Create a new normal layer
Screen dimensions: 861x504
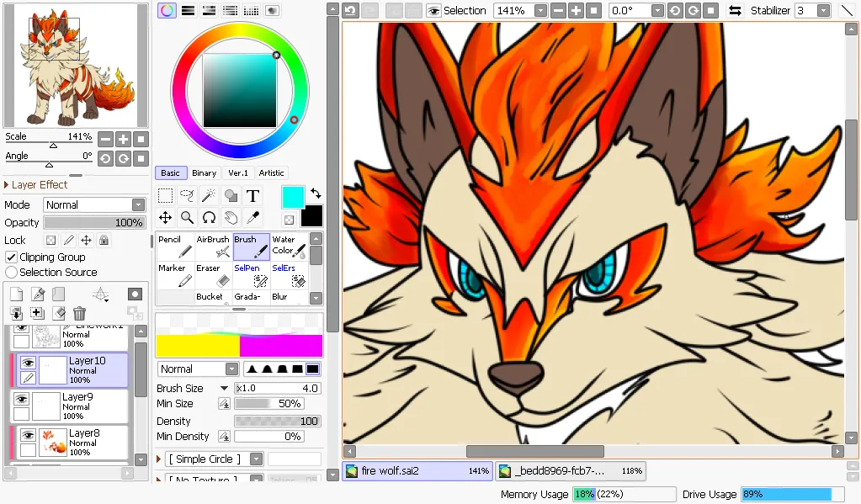click(x=17, y=294)
